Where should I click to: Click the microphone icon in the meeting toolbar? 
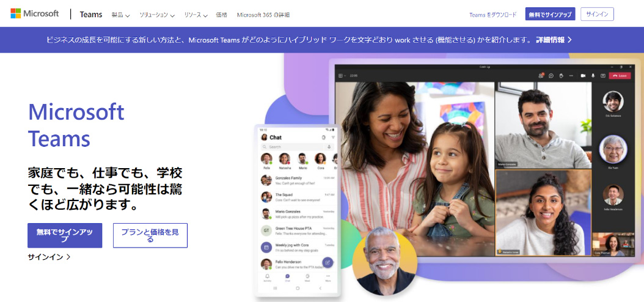593,76
